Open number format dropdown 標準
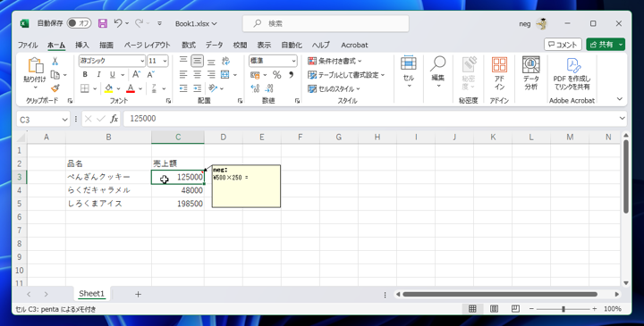This screenshot has height=326, width=644. (x=293, y=61)
